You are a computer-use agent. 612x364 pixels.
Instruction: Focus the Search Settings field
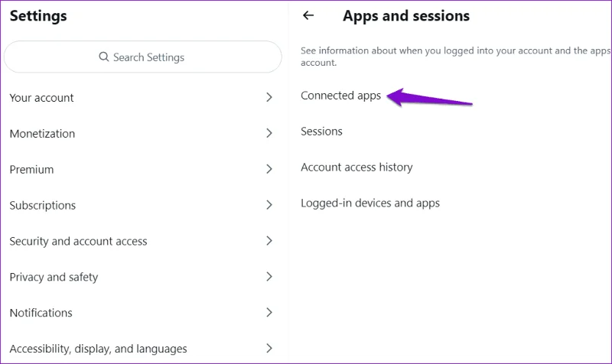click(x=143, y=57)
